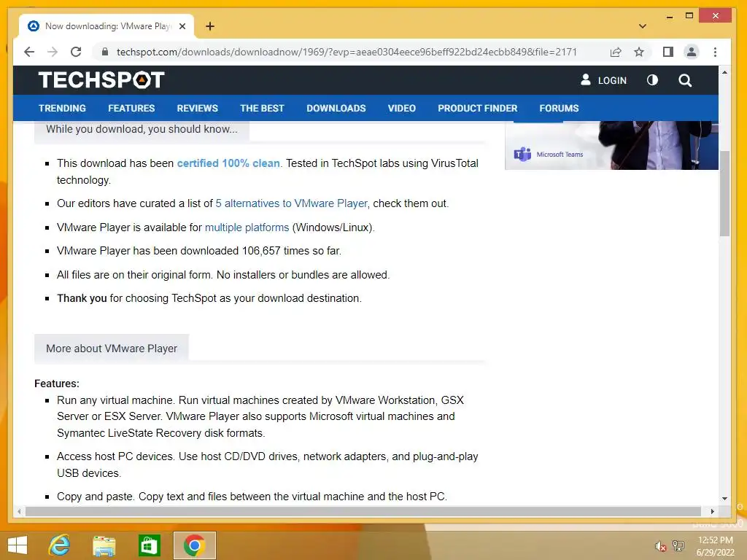Open the browser side panel

coord(668,52)
